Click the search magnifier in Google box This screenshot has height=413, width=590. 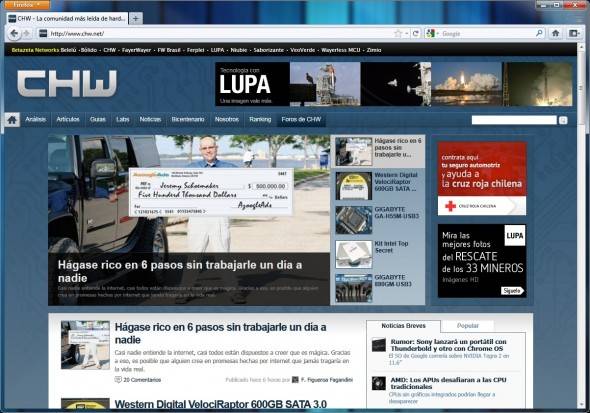click(539, 33)
